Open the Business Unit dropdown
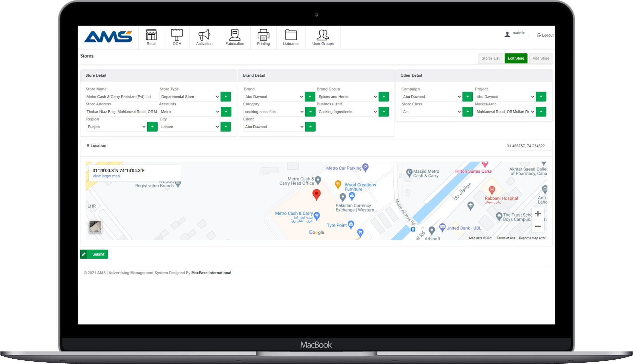633x364 pixels. (x=348, y=112)
